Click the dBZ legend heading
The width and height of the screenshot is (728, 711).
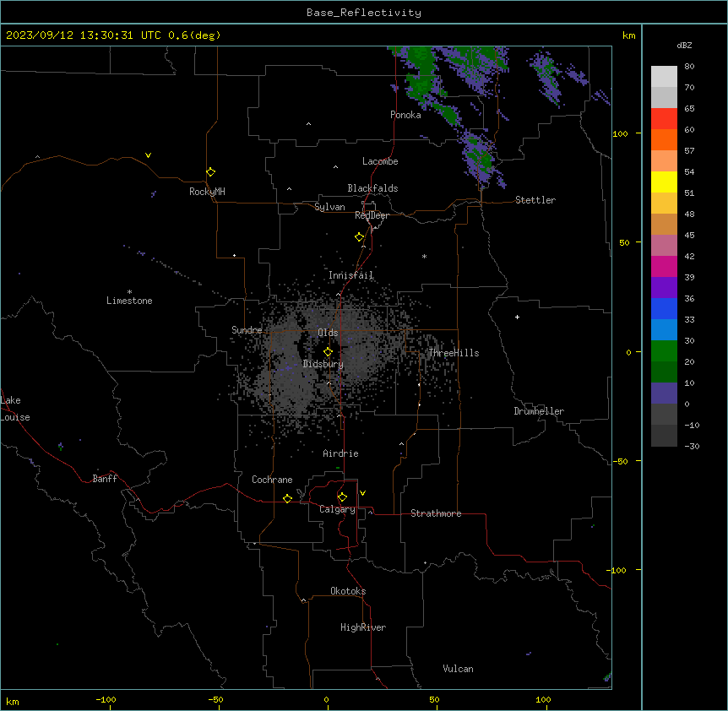(x=684, y=45)
